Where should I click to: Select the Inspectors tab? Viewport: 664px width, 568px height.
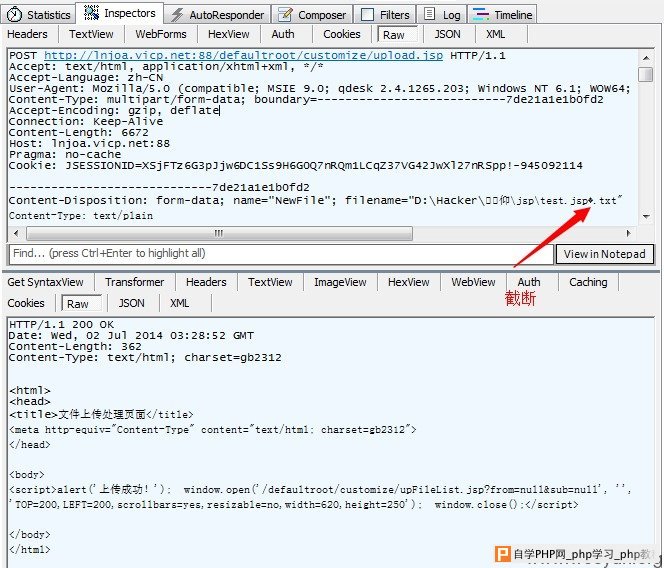click(x=120, y=13)
